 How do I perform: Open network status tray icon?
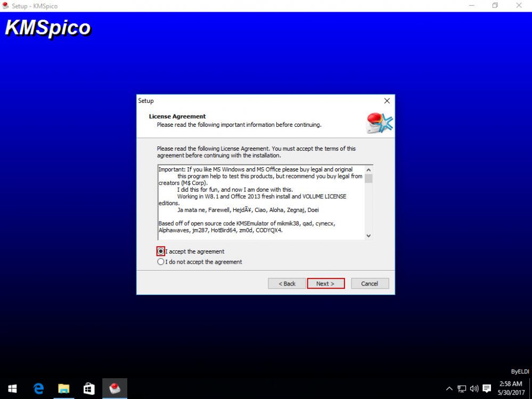coord(461,388)
